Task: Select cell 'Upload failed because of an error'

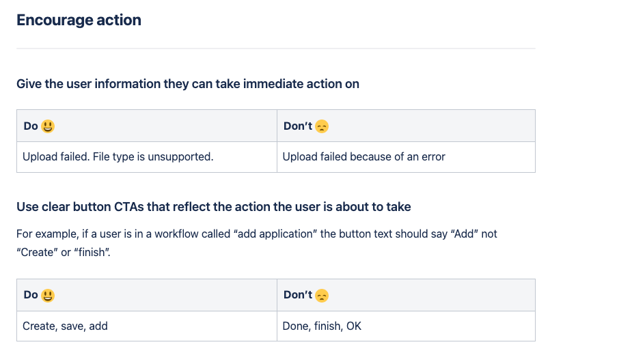Action: (406, 157)
